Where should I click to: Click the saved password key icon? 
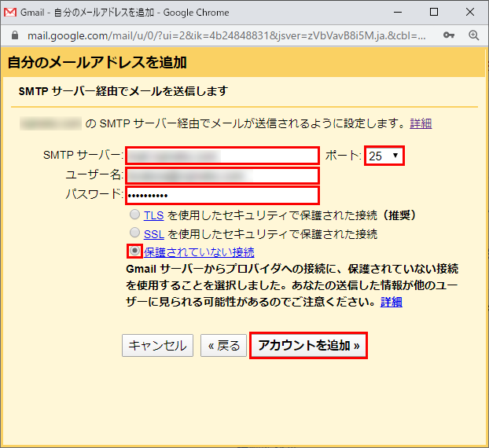click(449, 35)
